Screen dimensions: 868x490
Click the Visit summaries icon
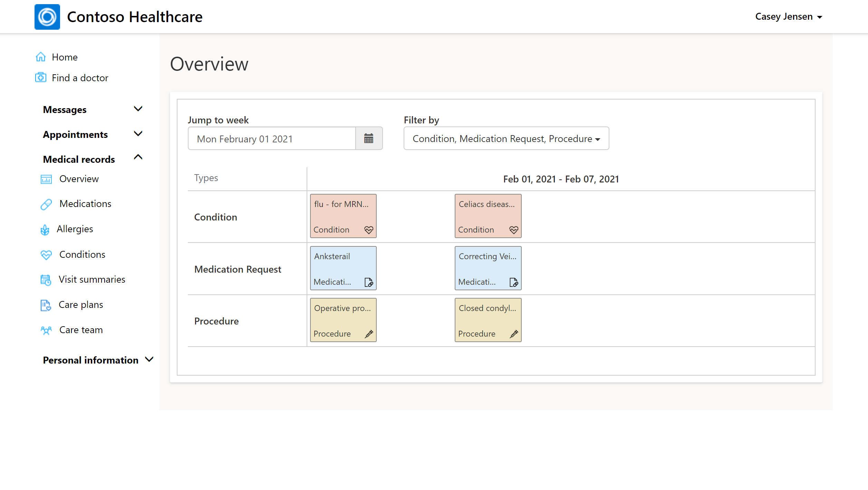point(45,279)
